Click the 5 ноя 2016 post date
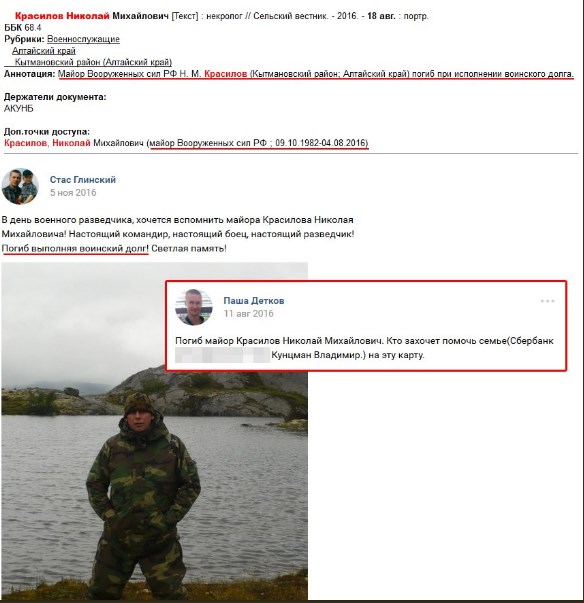The width and height of the screenshot is (584, 603). pyautogui.click(x=73, y=193)
